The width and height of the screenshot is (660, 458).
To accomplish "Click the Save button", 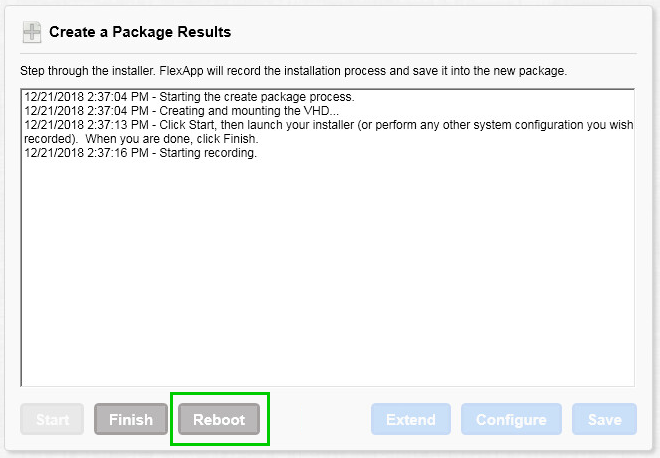I will (604, 419).
